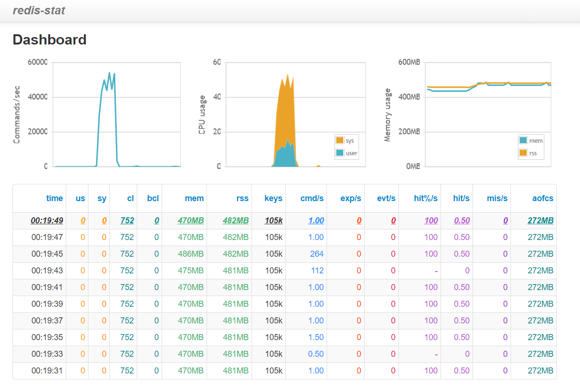The height and width of the screenshot is (392, 580).
Task: Click 272MB aofcs value in 00:19:31 row
Action: coord(541,371)
